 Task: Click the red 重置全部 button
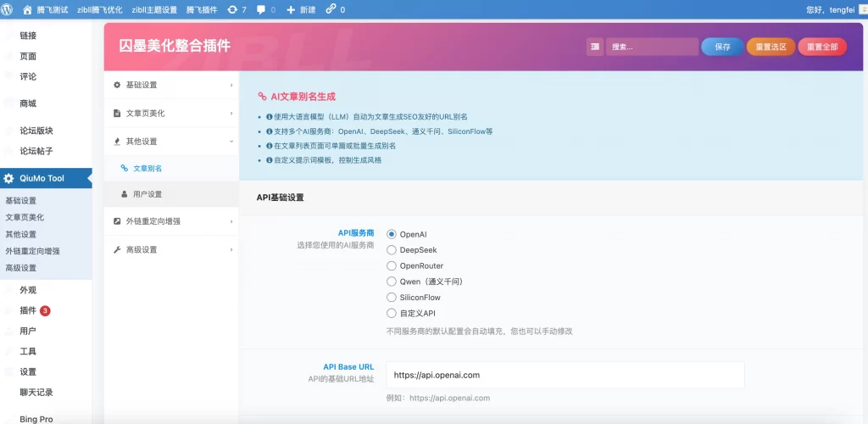(822, 47)
